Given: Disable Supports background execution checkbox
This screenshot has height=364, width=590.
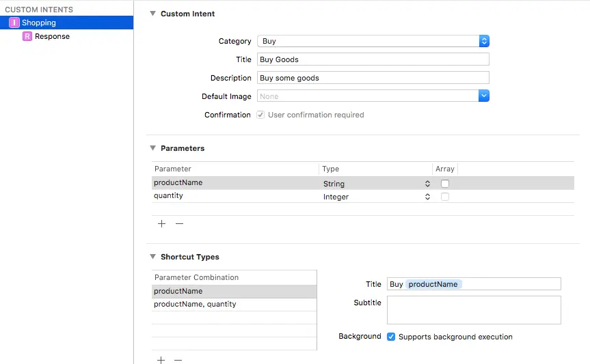Looking at the screenshot, I should [391, 337].
